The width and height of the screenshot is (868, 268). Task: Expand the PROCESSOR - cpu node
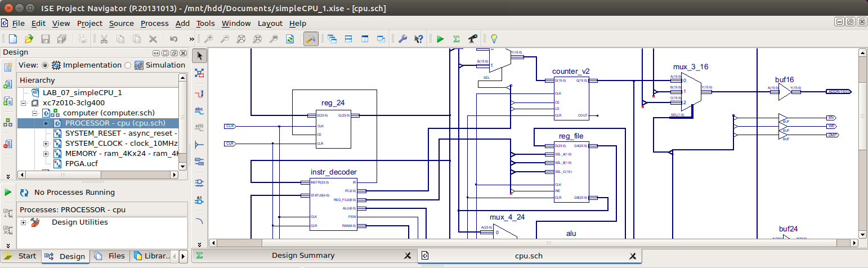tap(46, 123)
